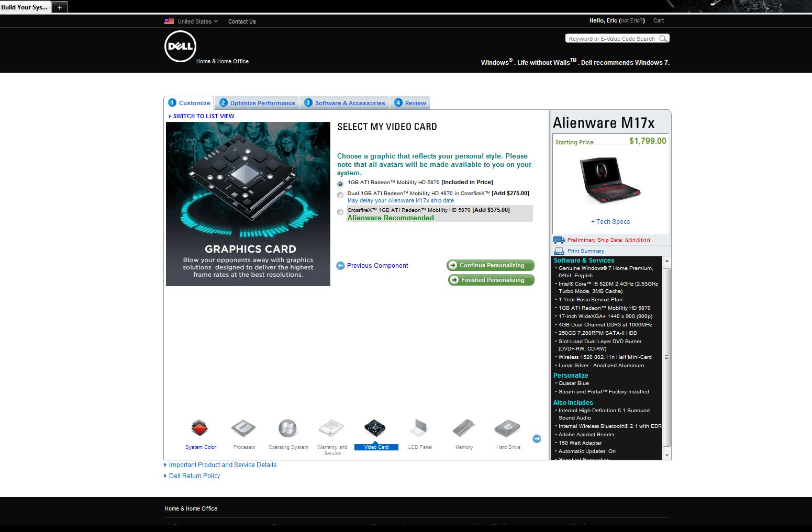Click the Dell logo

click(180, 47)
